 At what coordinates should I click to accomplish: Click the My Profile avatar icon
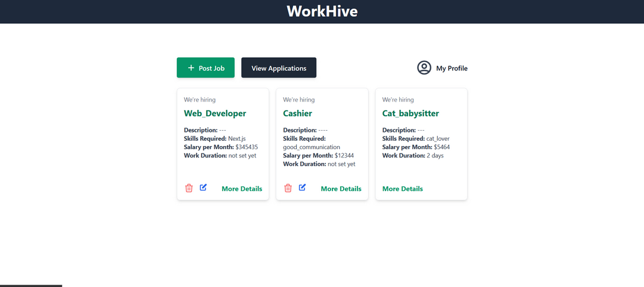coord(424,68)
